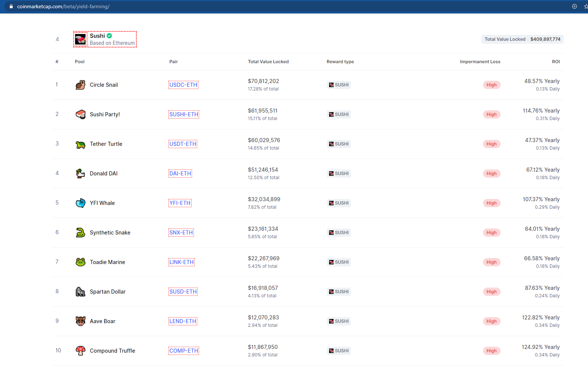
Task: Click the Total Value Locked $409,897,774 badge
Action: point(523,39)
